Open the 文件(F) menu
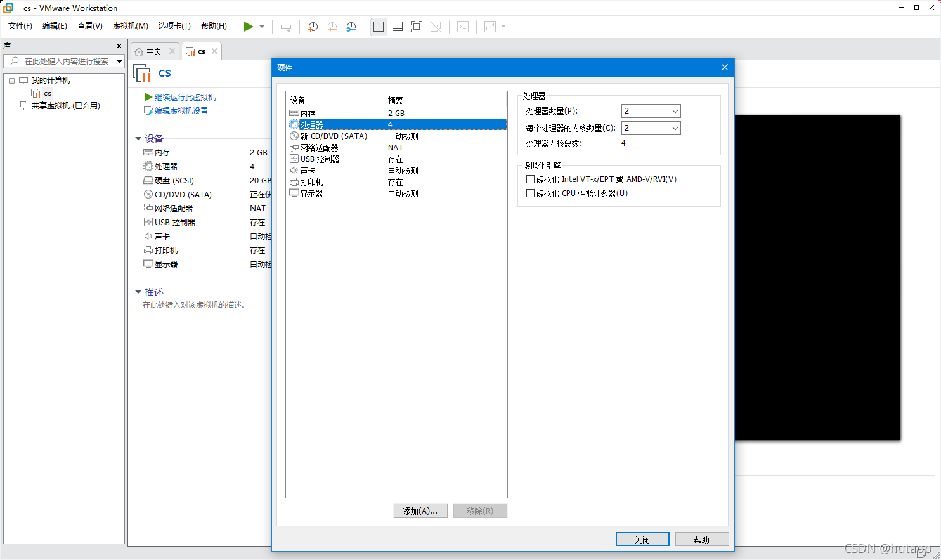941x560 pixels. [x=20, y=26]
